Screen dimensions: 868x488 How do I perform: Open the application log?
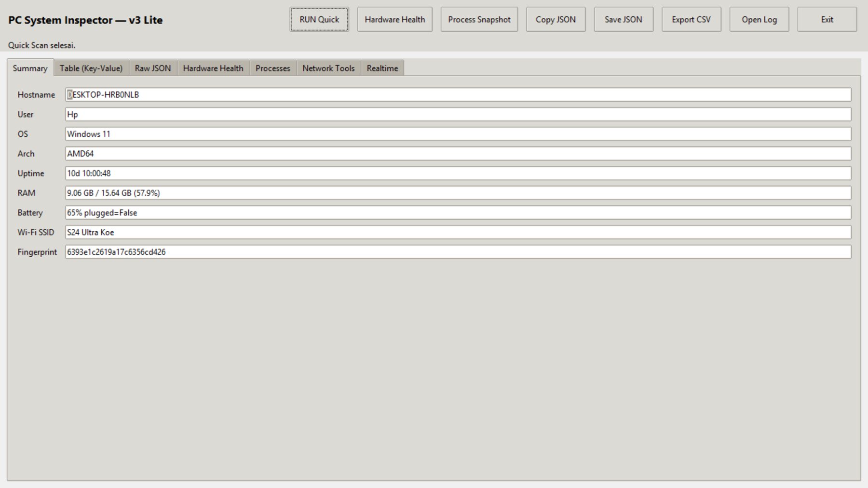tap(759, 19)
